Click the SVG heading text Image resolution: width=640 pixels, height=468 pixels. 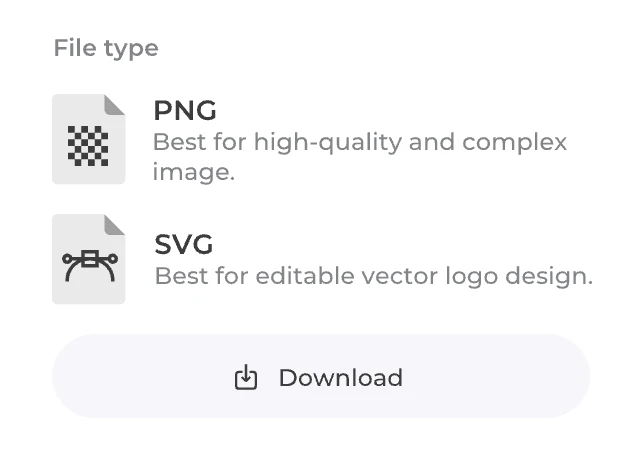pos(184,244)
